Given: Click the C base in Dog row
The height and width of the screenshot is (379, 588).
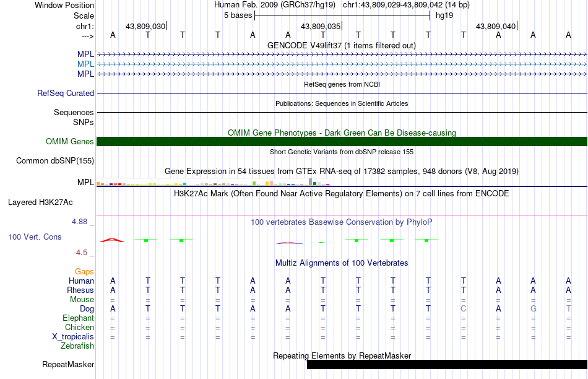Looking at the screenshot, I should [464, 309].
